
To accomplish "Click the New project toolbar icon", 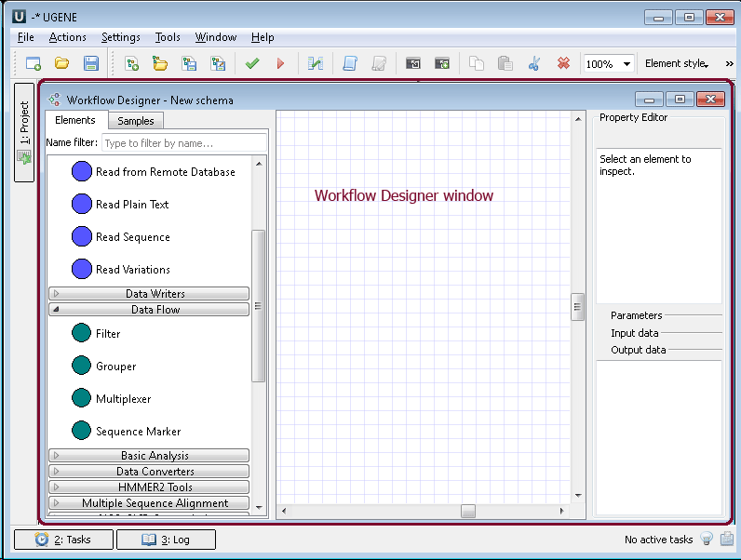I will coord(34,63).
